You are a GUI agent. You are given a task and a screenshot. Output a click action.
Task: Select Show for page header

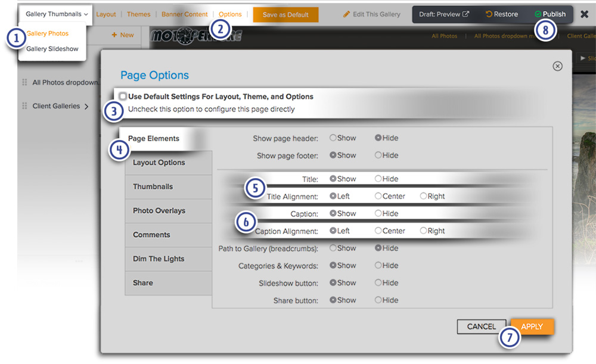click(x=333, y=138)
